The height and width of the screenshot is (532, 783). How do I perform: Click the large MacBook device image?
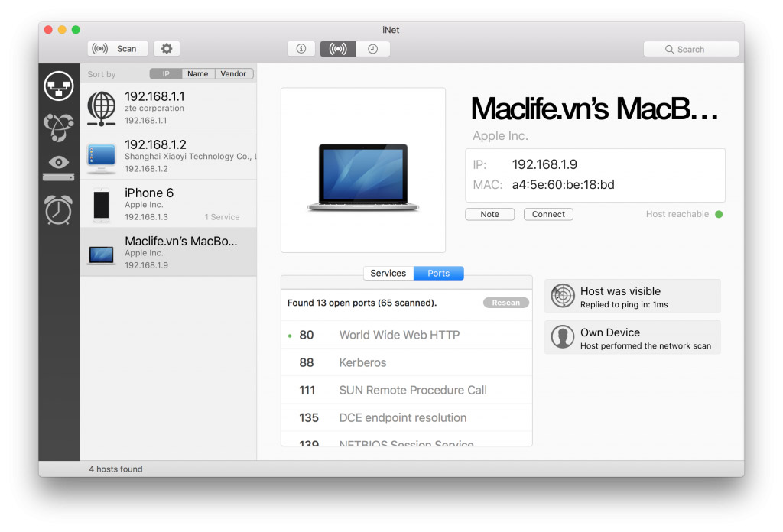pyautogui.click(x=363, y=177)
